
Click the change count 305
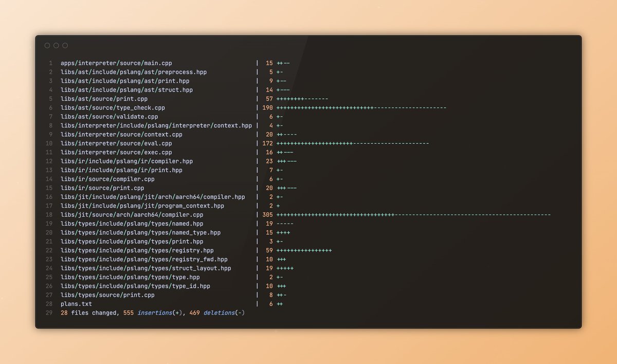[x=267, y=215]
